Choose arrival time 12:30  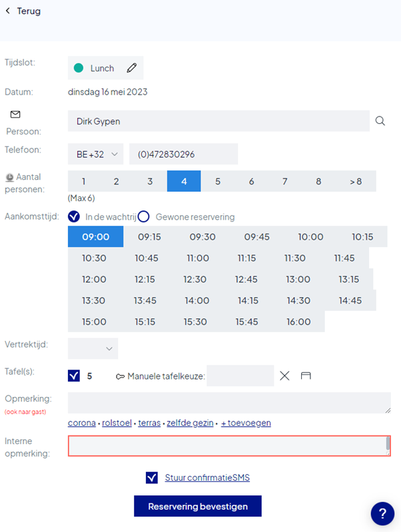click(x=195, y=279)
